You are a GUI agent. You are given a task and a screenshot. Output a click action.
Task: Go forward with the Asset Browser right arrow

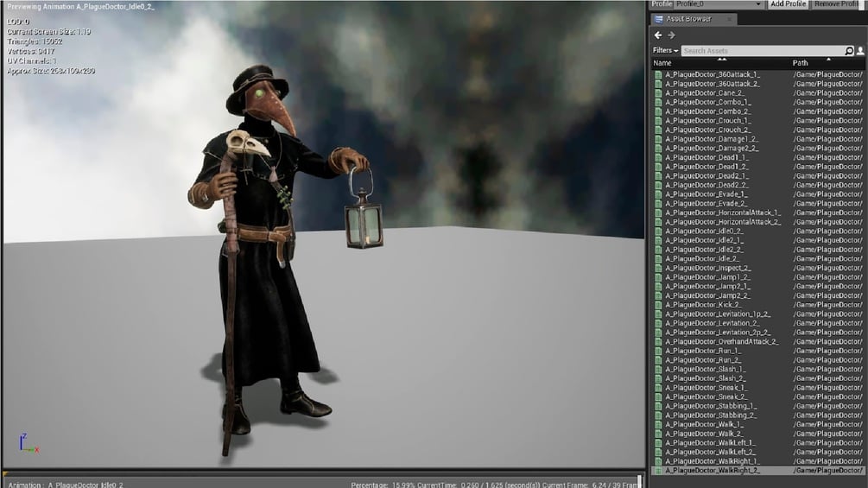click(x=671, y=35)
